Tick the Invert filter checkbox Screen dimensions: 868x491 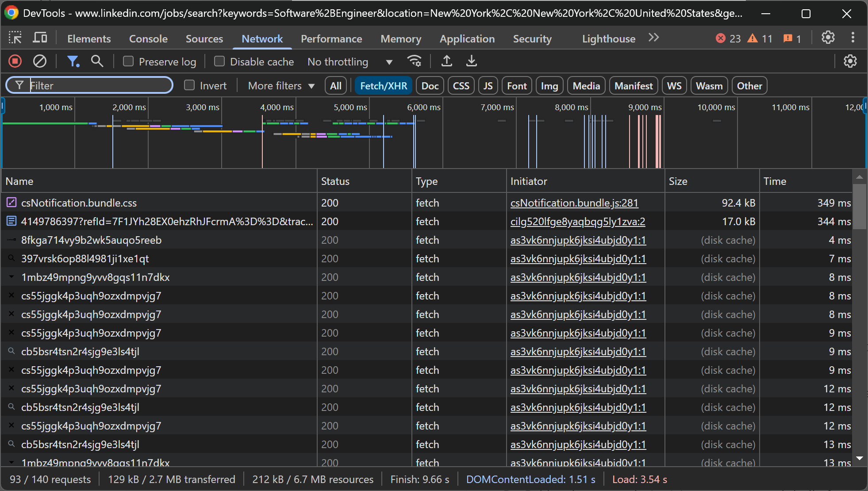point(189,85)
